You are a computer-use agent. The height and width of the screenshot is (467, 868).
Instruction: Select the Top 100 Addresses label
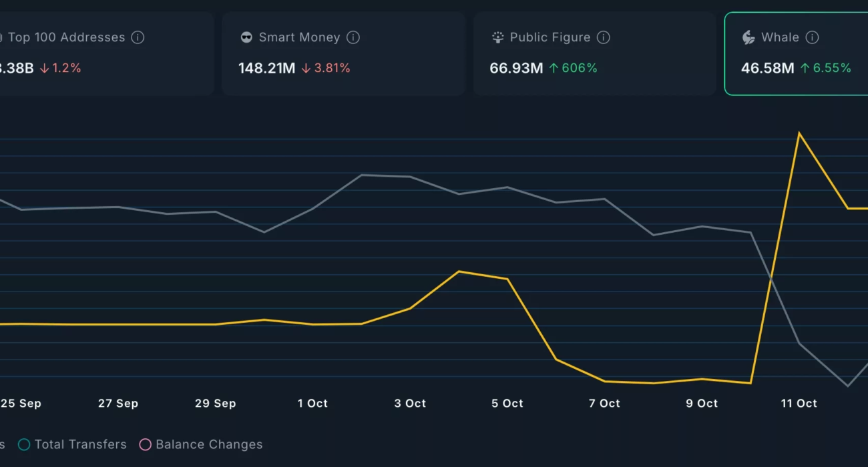(x=66, y=37)
